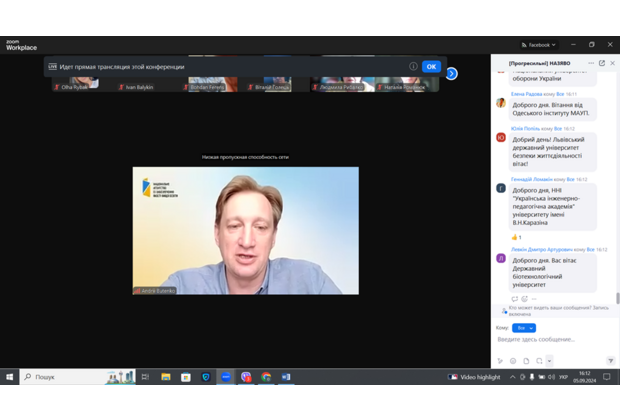Expand hidden system tray icons chevron
Screen dimensions: 620x420
pos(514,377)
